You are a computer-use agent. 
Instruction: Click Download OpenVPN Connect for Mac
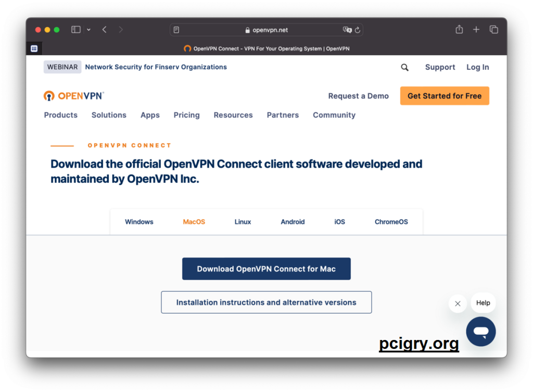(x=266, y=269)
